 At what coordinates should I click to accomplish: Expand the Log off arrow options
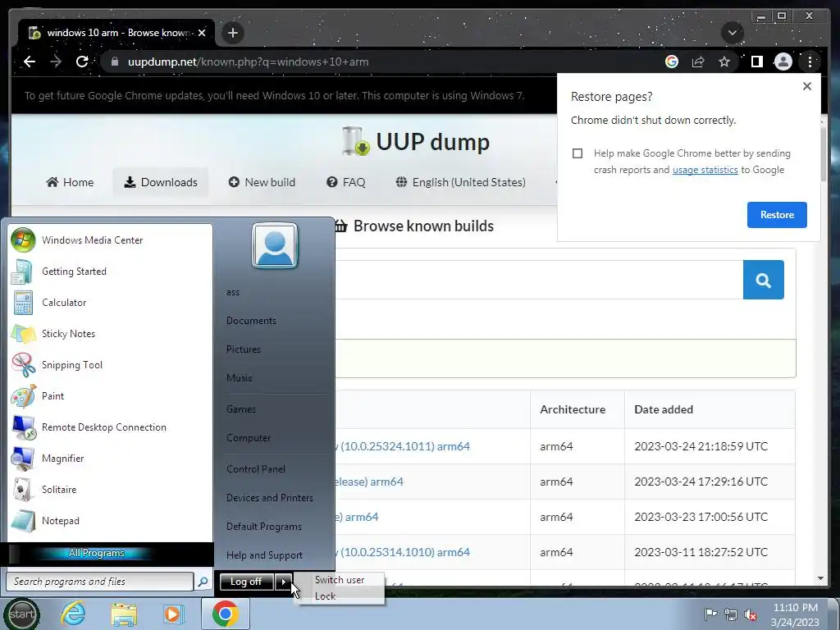283,582
